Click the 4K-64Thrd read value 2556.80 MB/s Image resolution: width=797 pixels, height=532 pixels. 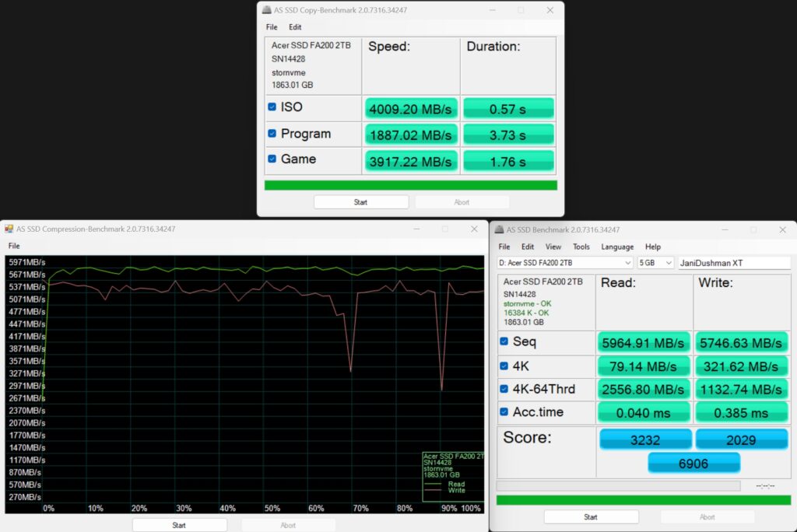click(644, 389)
